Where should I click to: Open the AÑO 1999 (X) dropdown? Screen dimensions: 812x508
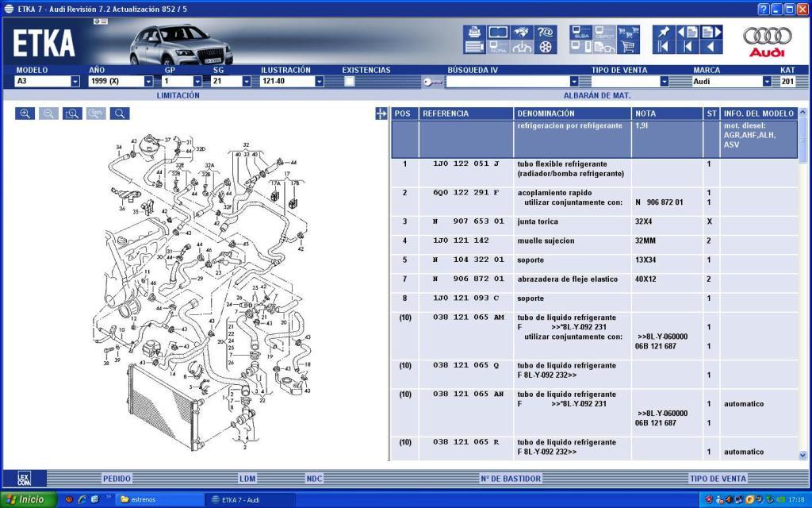148,82
